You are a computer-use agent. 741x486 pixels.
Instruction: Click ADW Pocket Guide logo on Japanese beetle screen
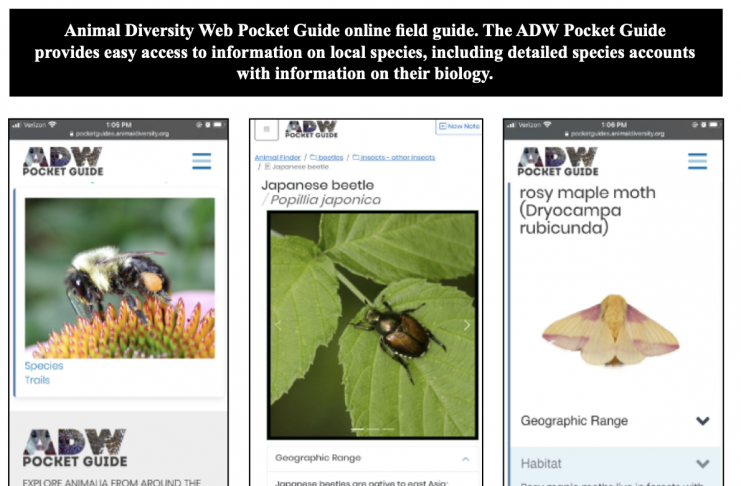tap(311, 129)
